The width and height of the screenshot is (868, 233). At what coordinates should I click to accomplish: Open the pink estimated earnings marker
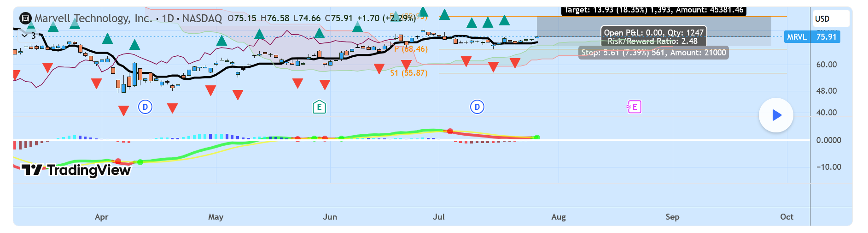[634, 107]
